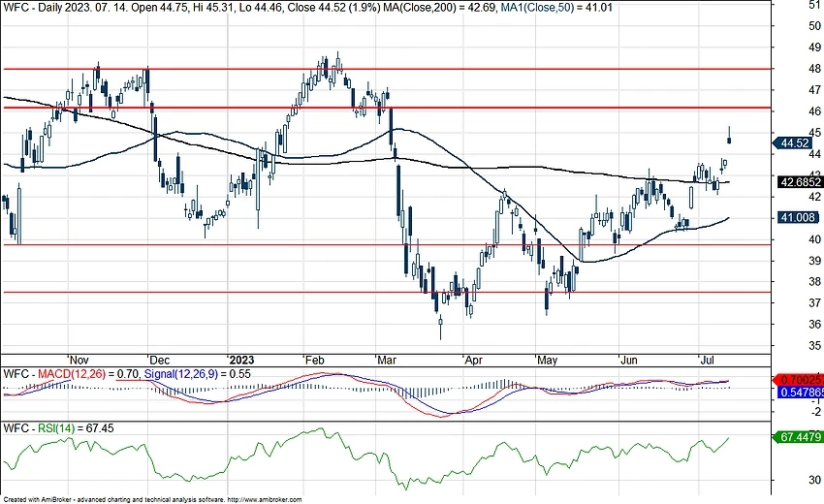Viewport: 824px width, 504px height.
Task: Click the 46 price level on axis
Action: (x=814, y=111)
